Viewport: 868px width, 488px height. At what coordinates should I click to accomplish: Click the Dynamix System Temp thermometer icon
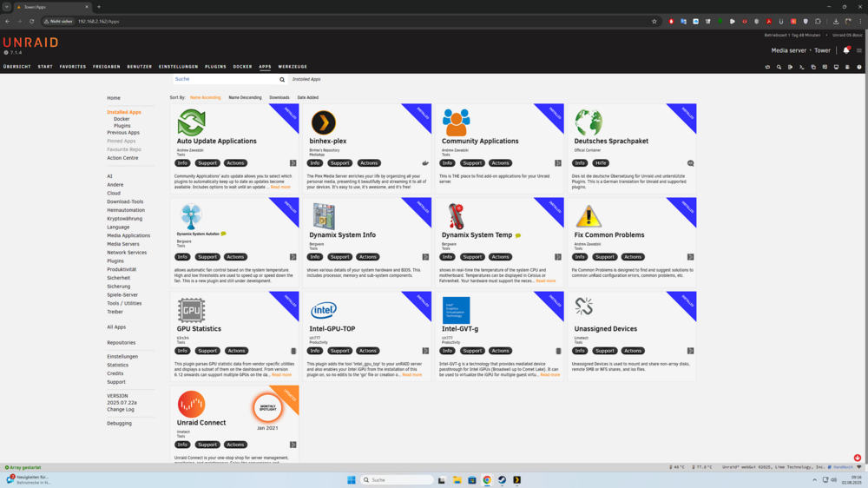(457, 216)
